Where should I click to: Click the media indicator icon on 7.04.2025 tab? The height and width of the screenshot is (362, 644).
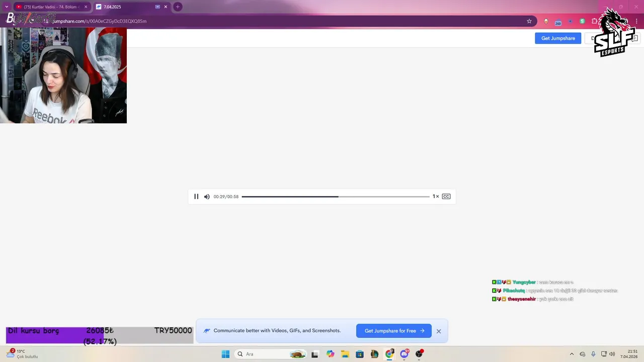tap(157, 7)
